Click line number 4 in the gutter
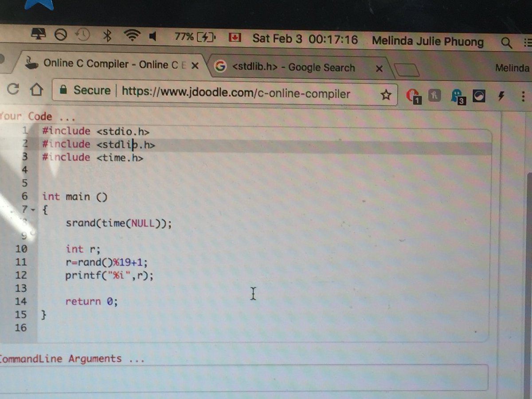532x399 pixels. [24, 170]
